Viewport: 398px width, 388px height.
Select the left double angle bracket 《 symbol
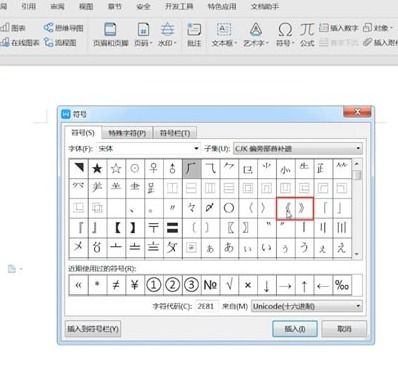[286, 208]
